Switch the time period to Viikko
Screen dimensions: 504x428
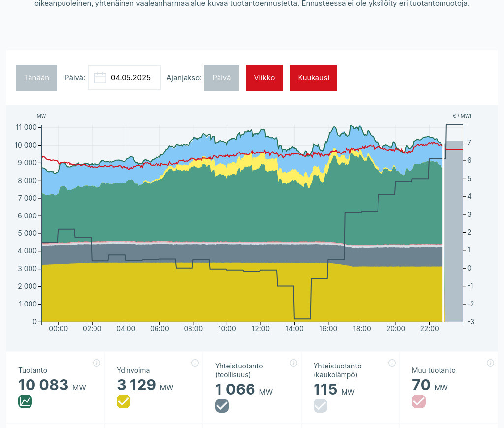[x=264, y=78]
